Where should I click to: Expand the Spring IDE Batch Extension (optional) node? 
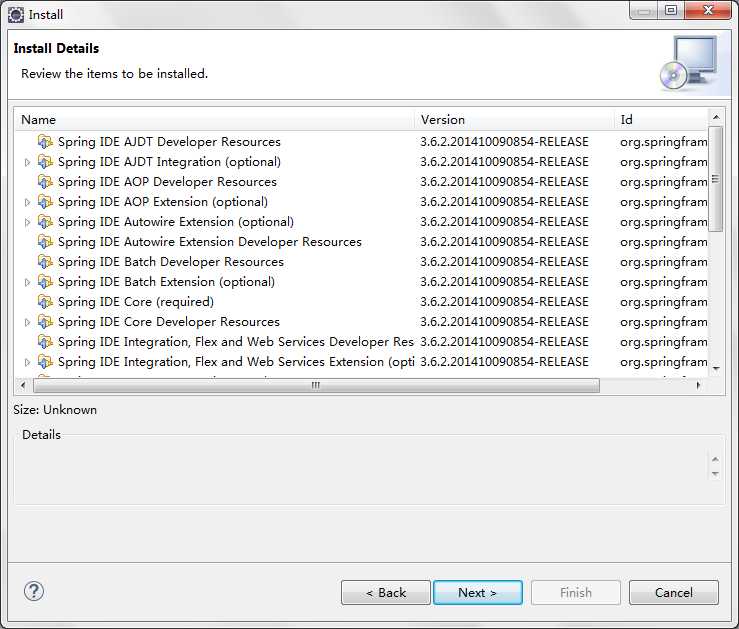click(x=27, y=282)
